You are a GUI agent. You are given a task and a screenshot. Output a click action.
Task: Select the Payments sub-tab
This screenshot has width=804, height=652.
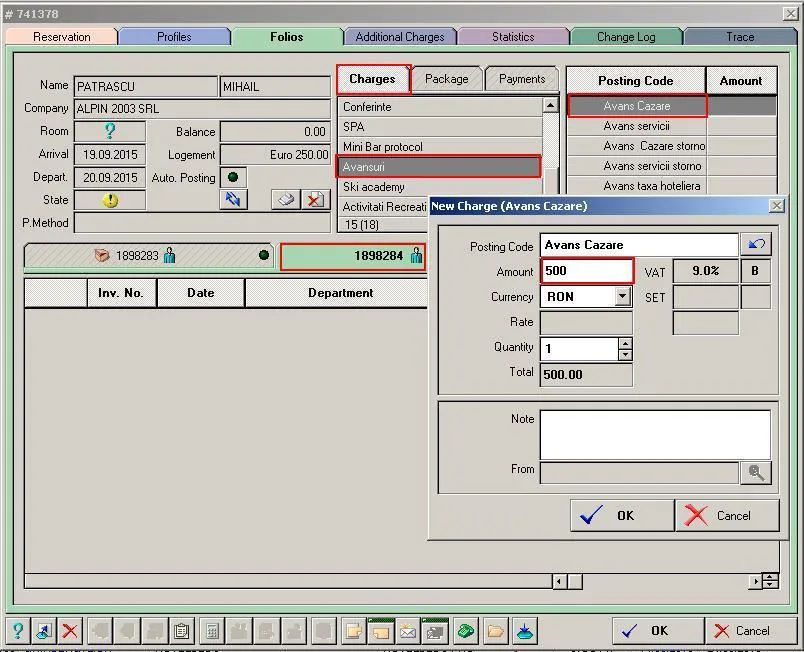522,79
